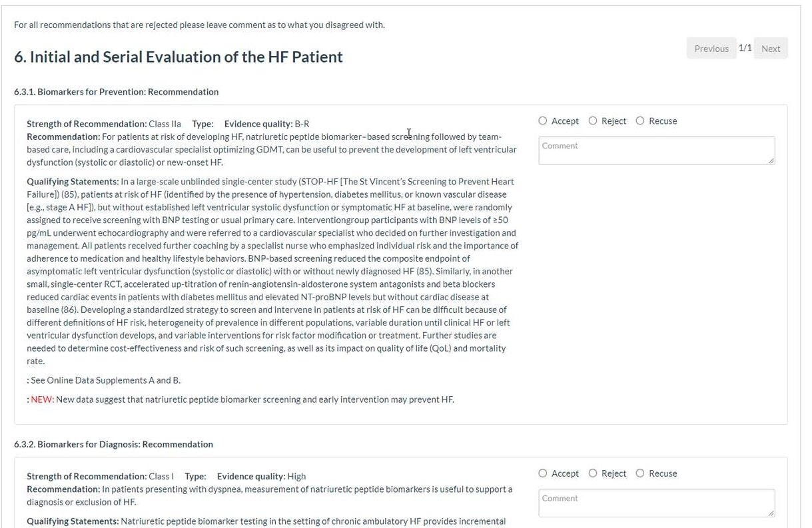The image size is (812, 528).
Task: Select Reject for Biomarkers for Prevention
Action: [x=593, y=121]
